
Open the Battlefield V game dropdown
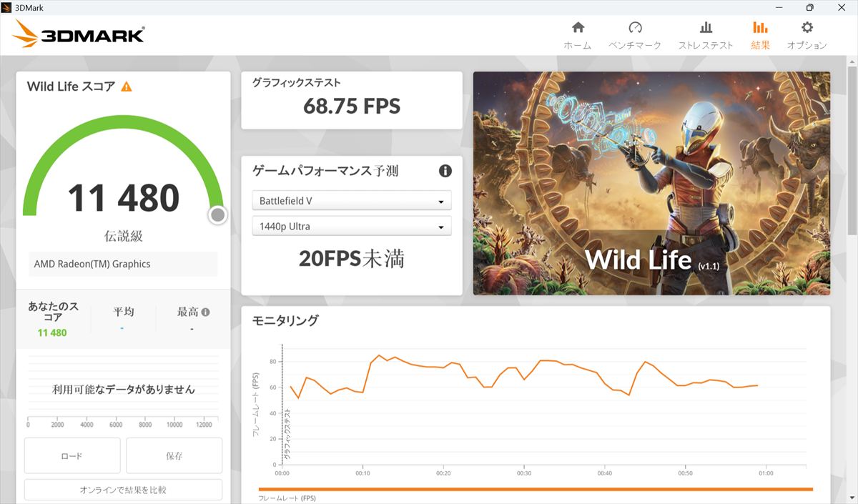click(352, 201)
